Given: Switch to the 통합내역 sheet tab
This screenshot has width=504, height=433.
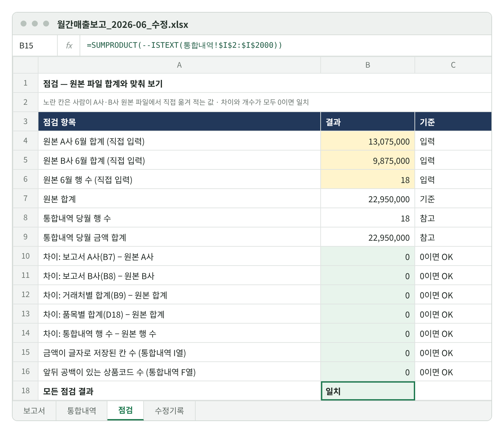Looking at the screenshot, I should point(82,410).
